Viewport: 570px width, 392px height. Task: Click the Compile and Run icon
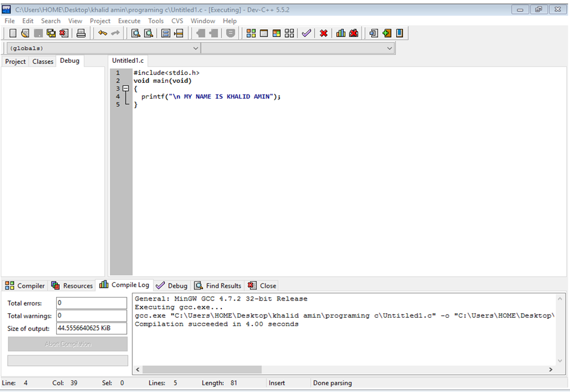click(277, 34)
